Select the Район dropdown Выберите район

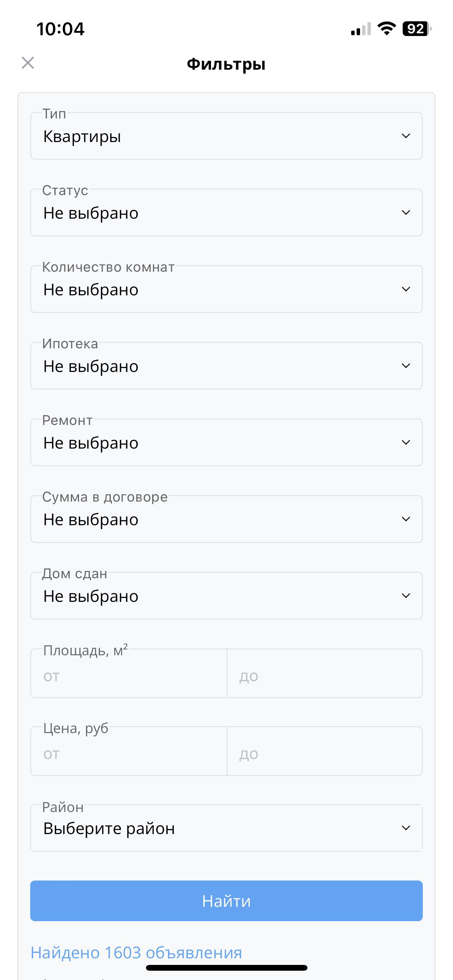pyautogui.click(x=226, y=828)
